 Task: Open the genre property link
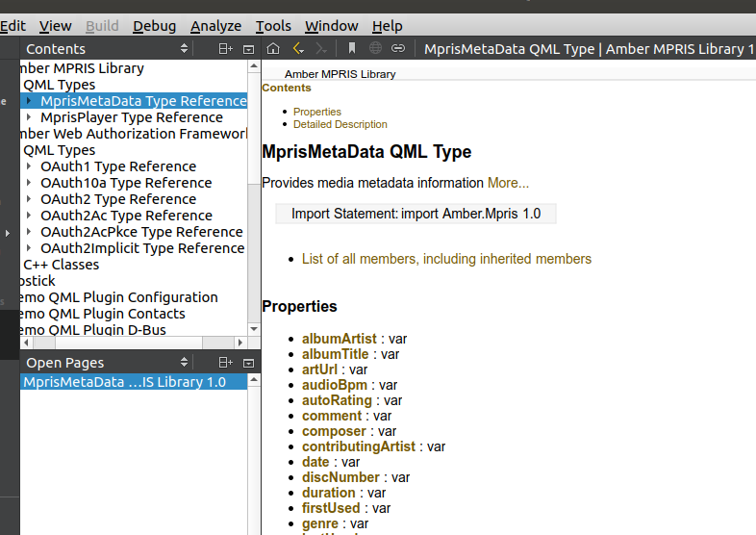320,523
